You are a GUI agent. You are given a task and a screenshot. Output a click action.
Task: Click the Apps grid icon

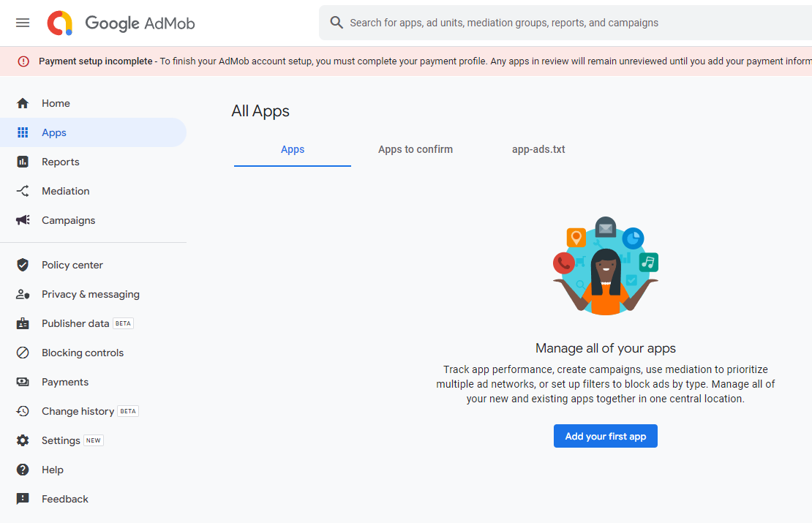click(23, 132)
